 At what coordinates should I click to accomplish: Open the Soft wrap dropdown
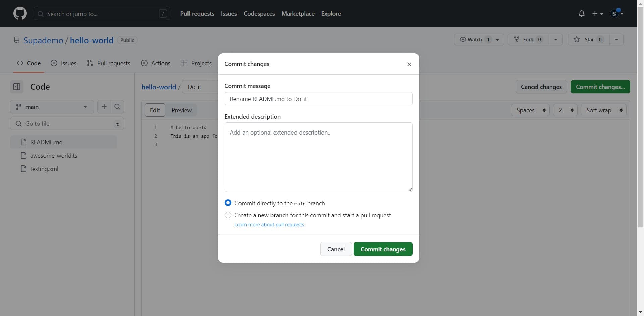pos(603,110)
